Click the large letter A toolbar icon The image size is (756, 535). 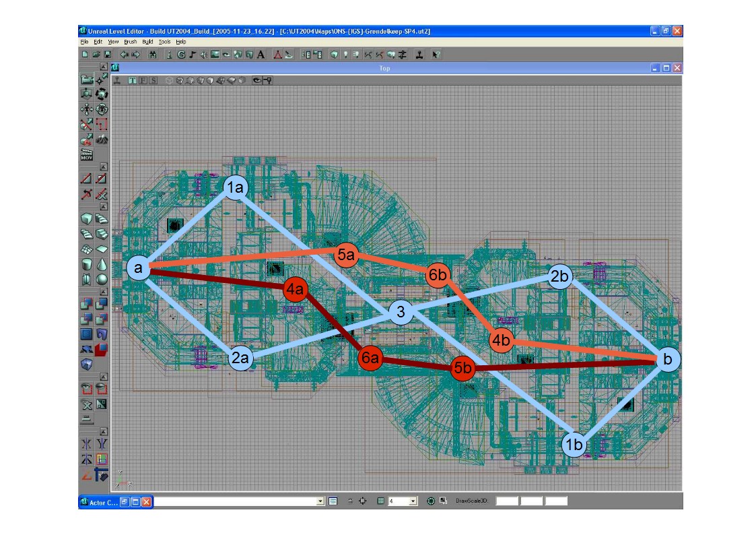261,55
